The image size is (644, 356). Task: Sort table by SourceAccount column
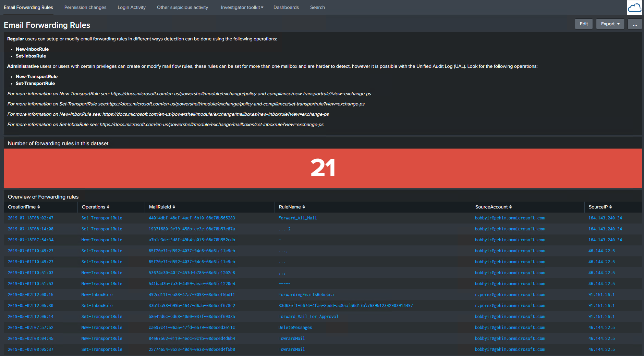click(494, 207)
